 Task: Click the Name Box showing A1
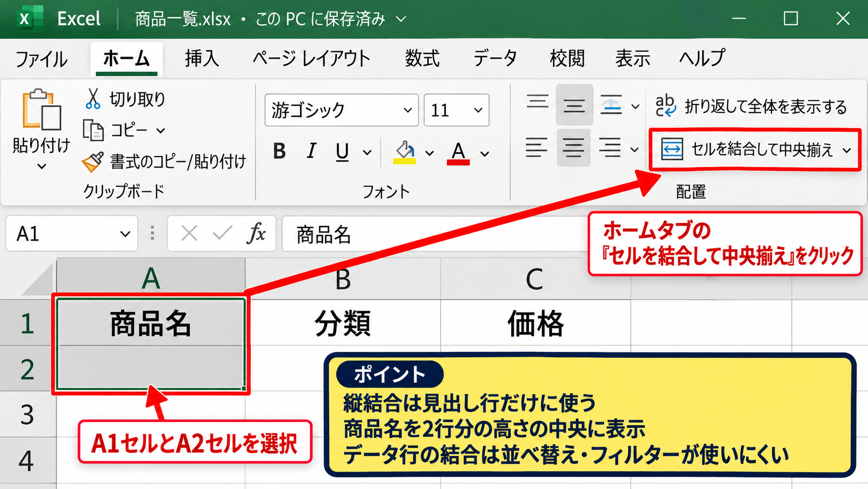[72, 234]
